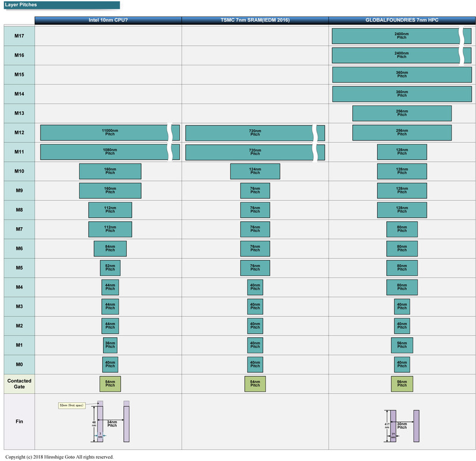Click the M14 row label

pyautogui.click(x=19, y=94)
